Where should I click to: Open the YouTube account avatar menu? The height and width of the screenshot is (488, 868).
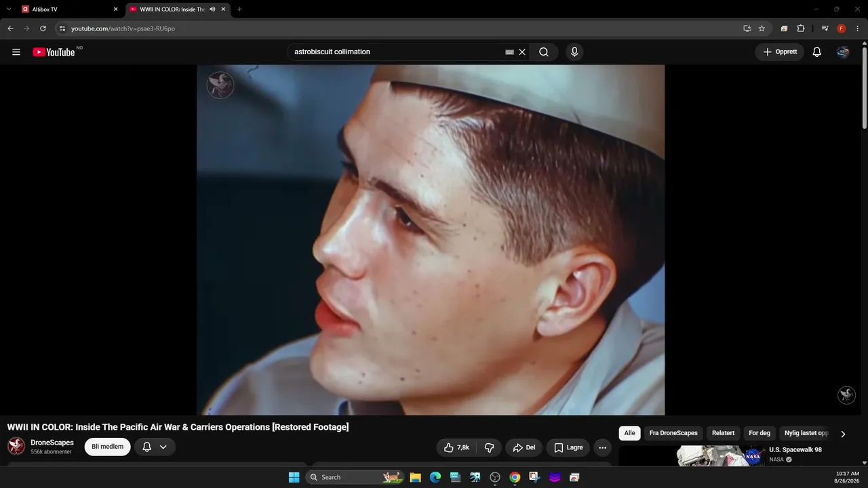tap(843, 52)
